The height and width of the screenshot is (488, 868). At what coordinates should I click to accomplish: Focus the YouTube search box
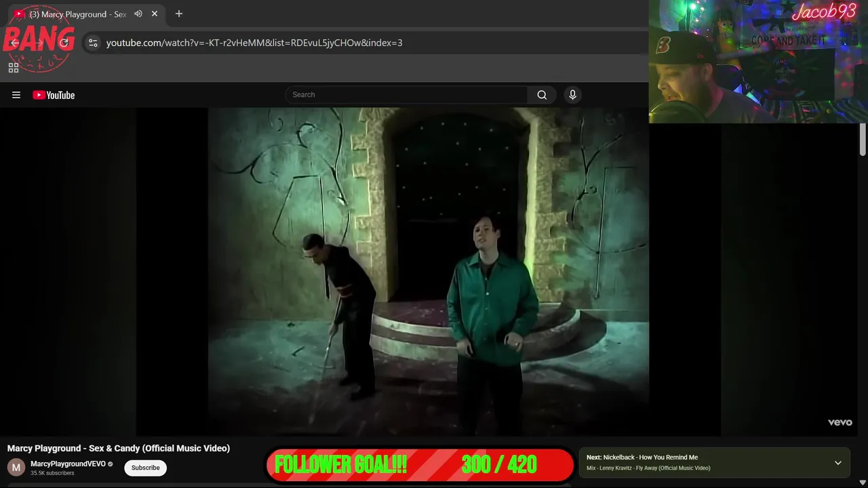point(407,95)
